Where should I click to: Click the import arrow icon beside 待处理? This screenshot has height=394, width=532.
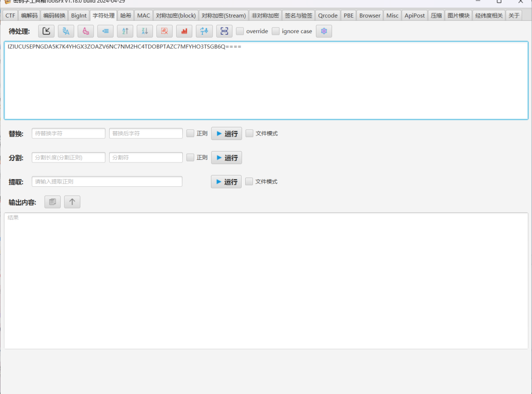coord(46,31)
